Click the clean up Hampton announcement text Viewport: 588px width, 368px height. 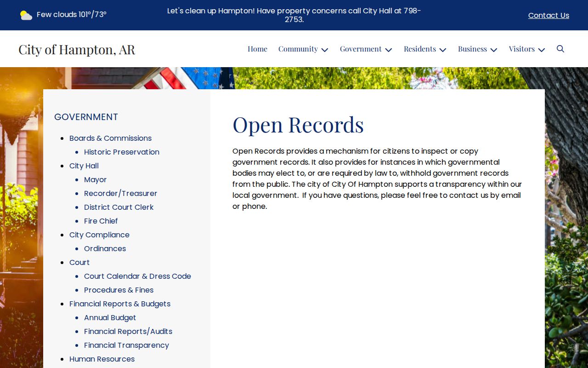(x=294, y=15)
